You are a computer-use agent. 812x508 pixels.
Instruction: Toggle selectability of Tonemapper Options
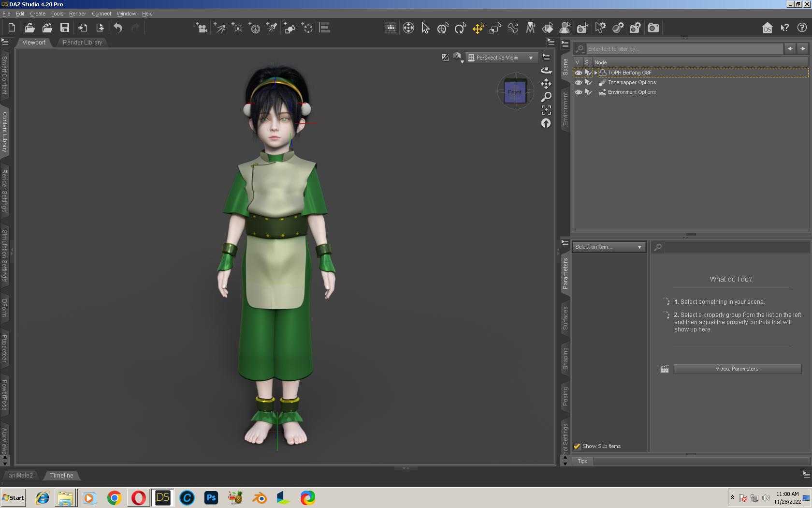pyautogui.click(x=588, y=82)
